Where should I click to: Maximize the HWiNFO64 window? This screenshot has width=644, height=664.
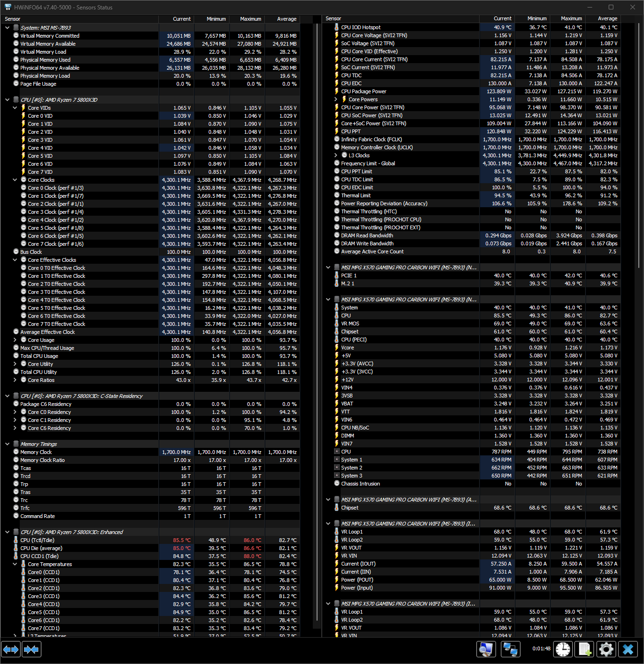pos(611,7)
